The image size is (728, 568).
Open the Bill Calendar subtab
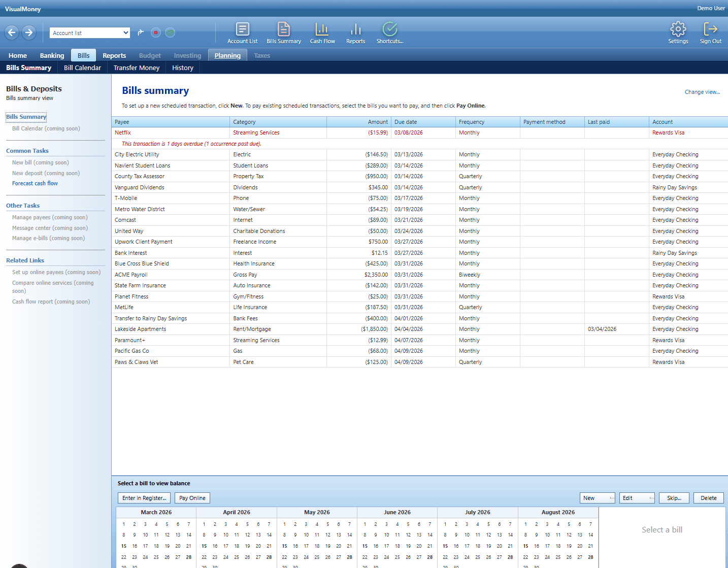[82, 68]
